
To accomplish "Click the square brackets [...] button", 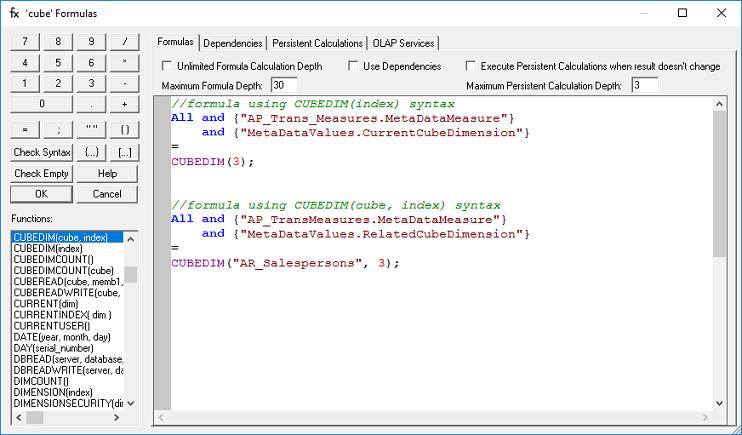I will tap(124, 152).
